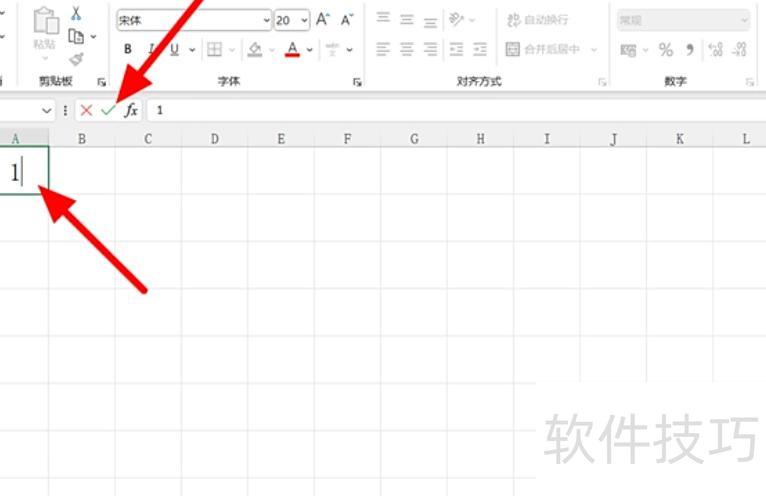Viewport: 766px width, 496px height.
Task: Apply the fill color bucket
Action: pos(255,49)
